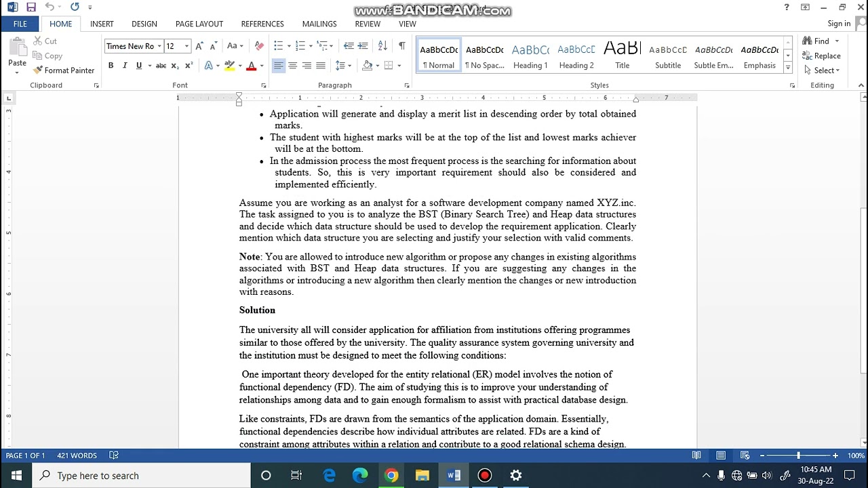Viewport: 868px width, 488px height.
Task: Toggle Print Layout view
Action: 721,455
